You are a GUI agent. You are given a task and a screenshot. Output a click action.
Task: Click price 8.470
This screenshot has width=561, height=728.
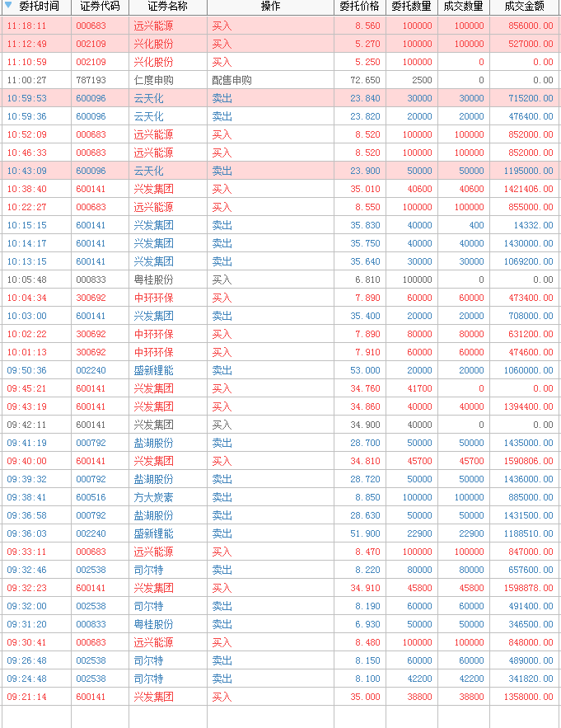[367, 551]
